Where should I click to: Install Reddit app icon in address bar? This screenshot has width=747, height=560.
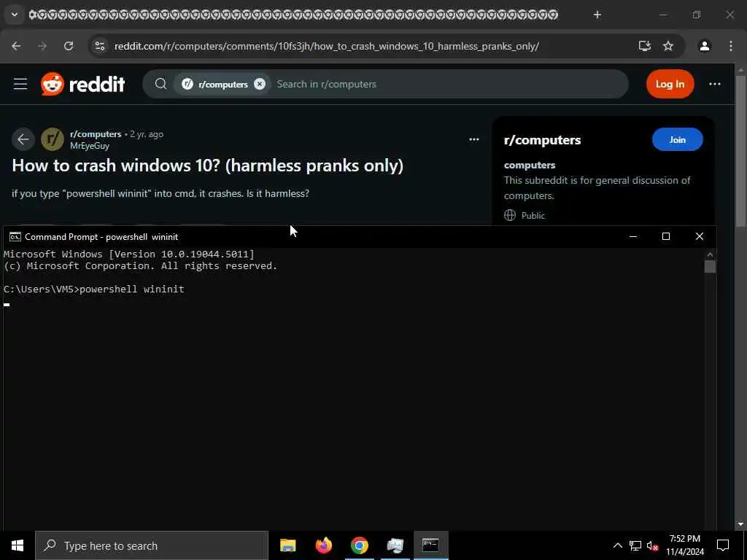pos(645,46)
